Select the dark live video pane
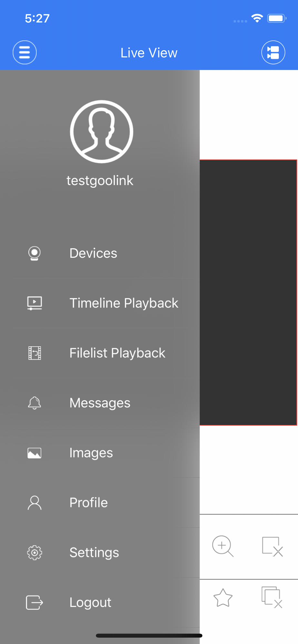Image resolution: width=298 pixels, height=644 pixels. [248, 292]
